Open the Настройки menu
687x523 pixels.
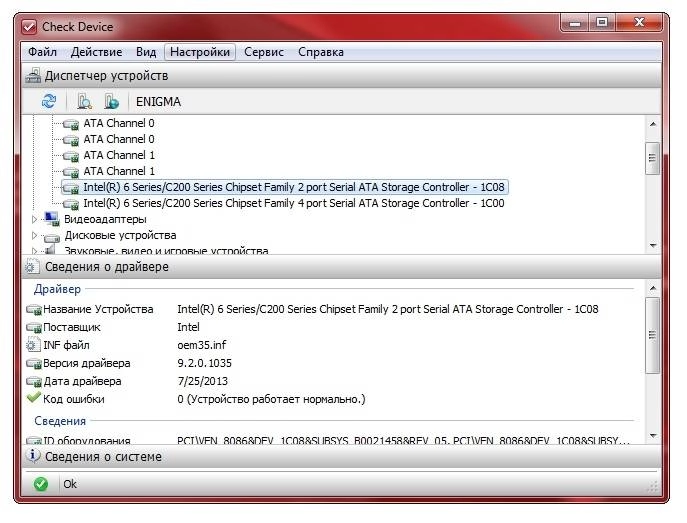[200, 52]
